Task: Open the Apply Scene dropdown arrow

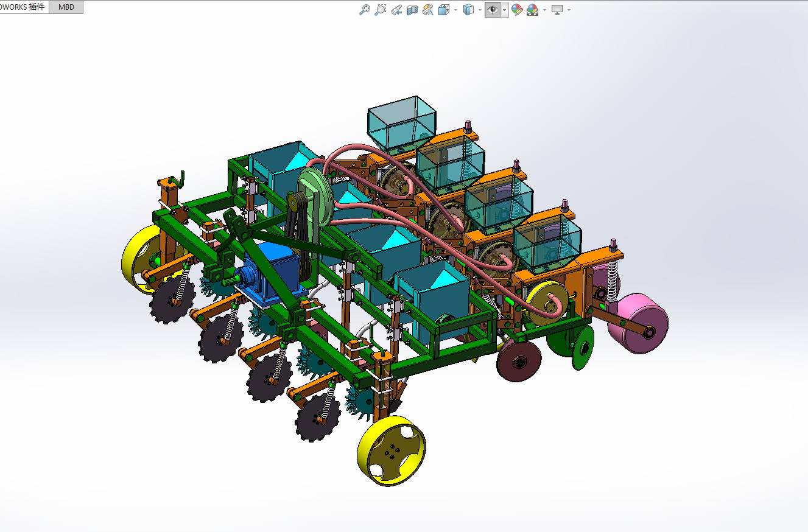Action: [x=544, y=10]
